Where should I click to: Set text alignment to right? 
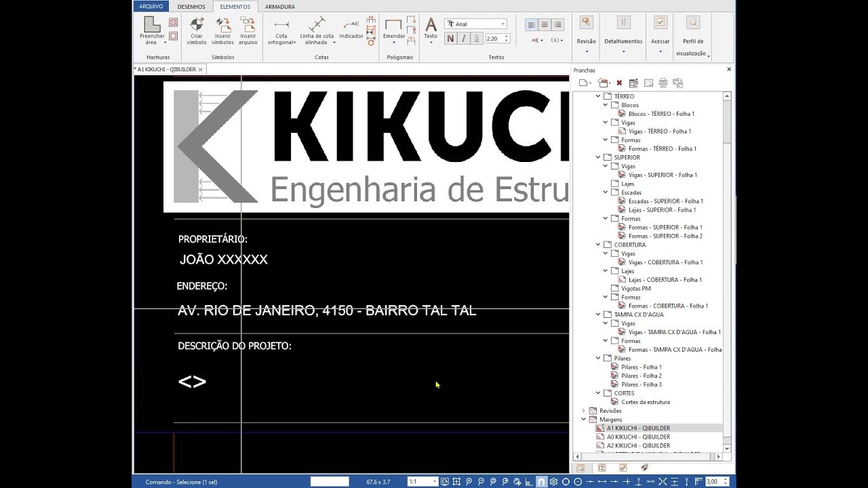(x=558, y=24)
